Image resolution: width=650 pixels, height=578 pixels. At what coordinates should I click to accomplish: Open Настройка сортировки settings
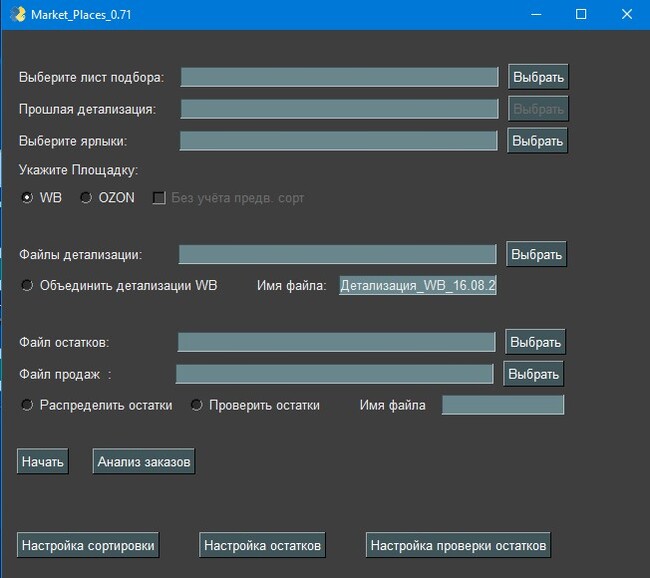pyautogui.click(x=88, y=546)
